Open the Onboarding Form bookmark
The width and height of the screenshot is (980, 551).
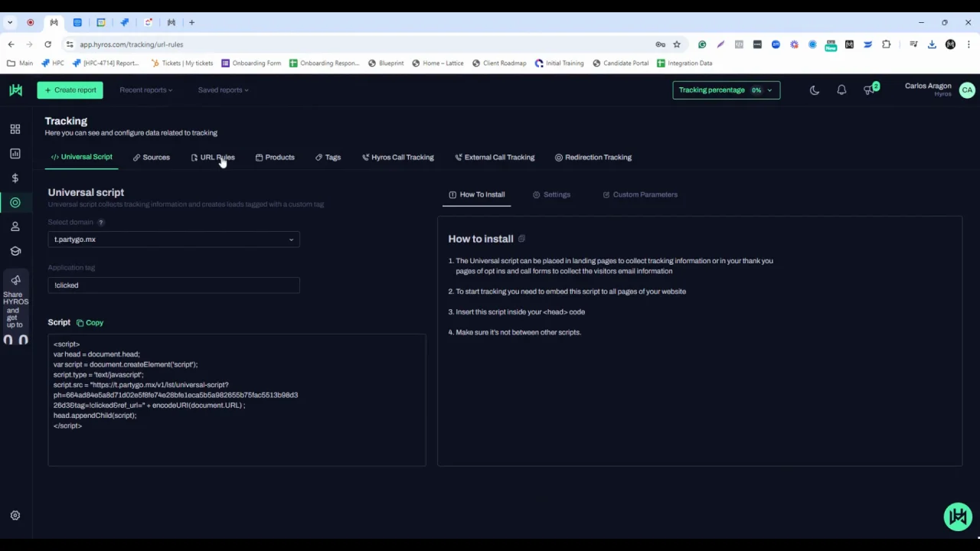[251, 64]
